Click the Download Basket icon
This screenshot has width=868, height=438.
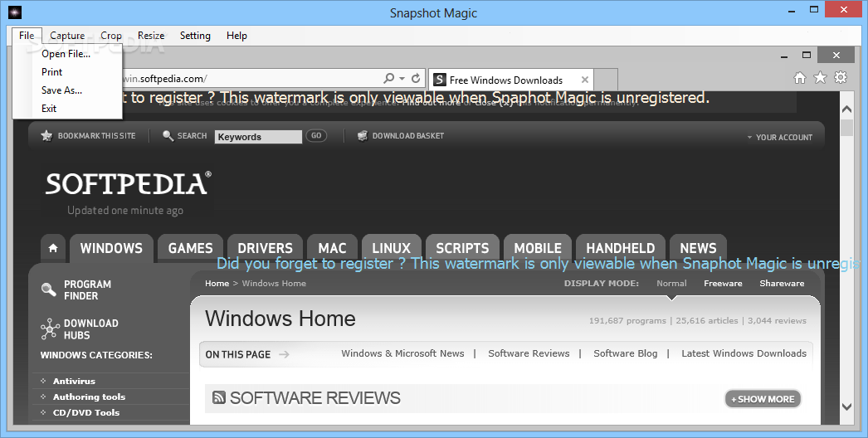pyautogui.click(x=363, y=136)
